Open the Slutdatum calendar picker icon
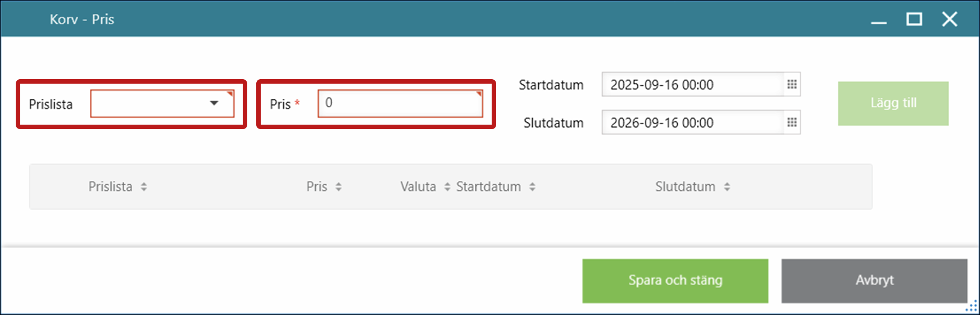The width and height of the screenshot is (980, 315). click(x=792, y=122)
